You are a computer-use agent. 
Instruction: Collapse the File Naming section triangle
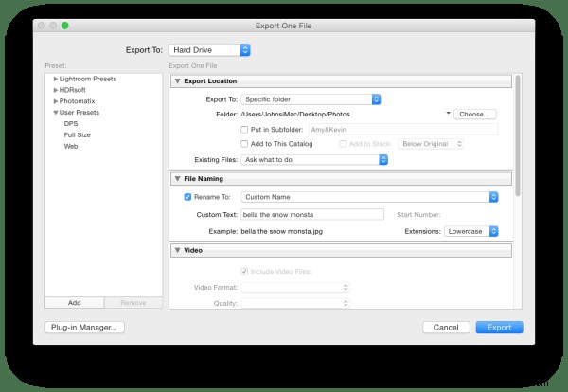tap(177, 179)
